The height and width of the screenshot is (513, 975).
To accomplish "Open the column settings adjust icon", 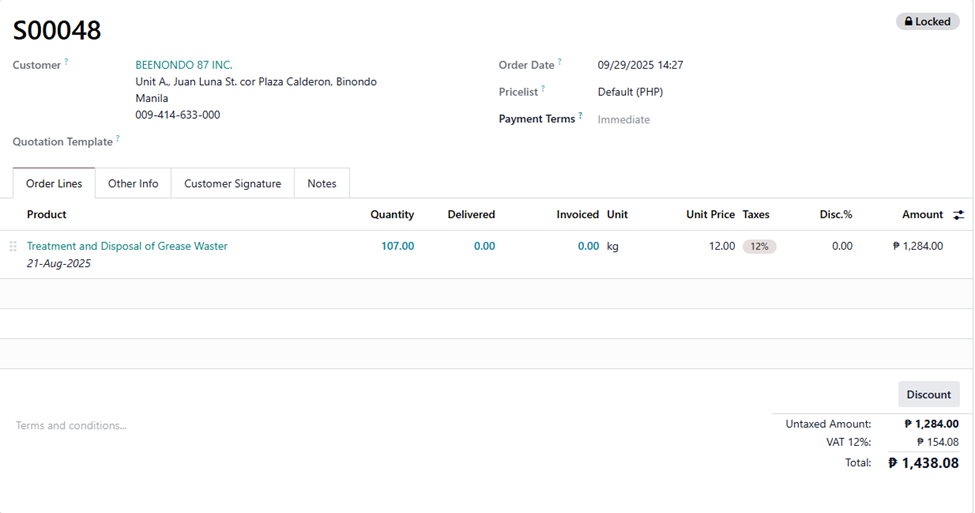I will 958,215.
